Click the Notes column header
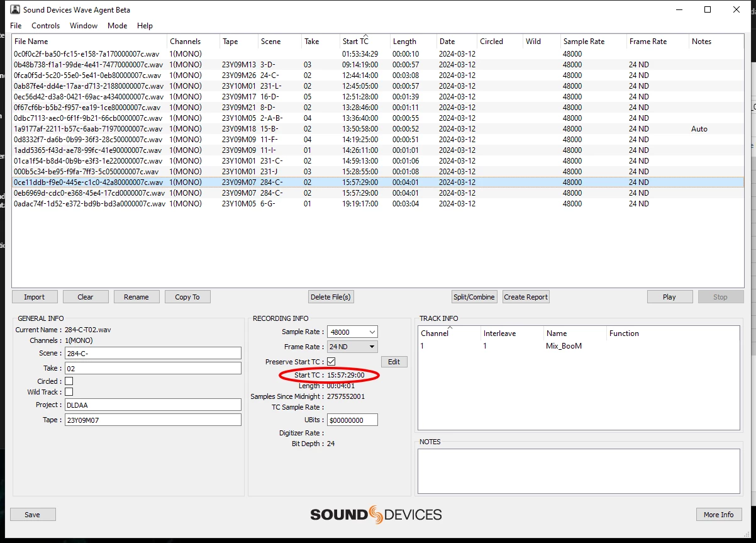Viewport: 756px width, 543px height. click(716, 42)
